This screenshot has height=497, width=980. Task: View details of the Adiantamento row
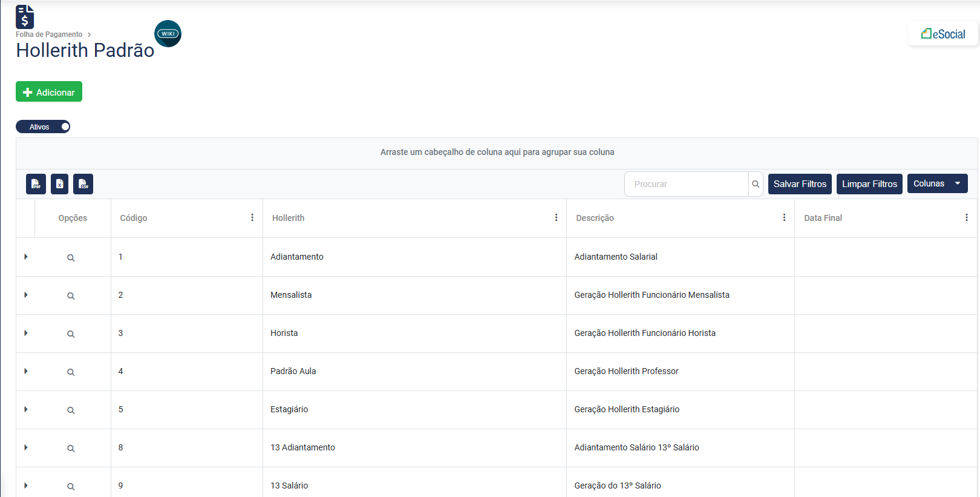[x=71, y=258]
